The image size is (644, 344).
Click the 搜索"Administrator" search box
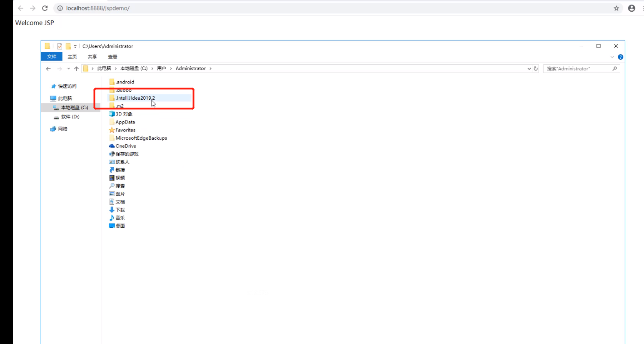tap(582, 69)
